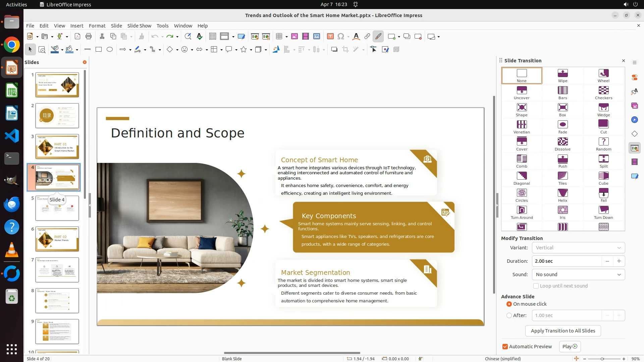
Task: Choose the Venetian transition effect
Action: (x=522, y=127)
